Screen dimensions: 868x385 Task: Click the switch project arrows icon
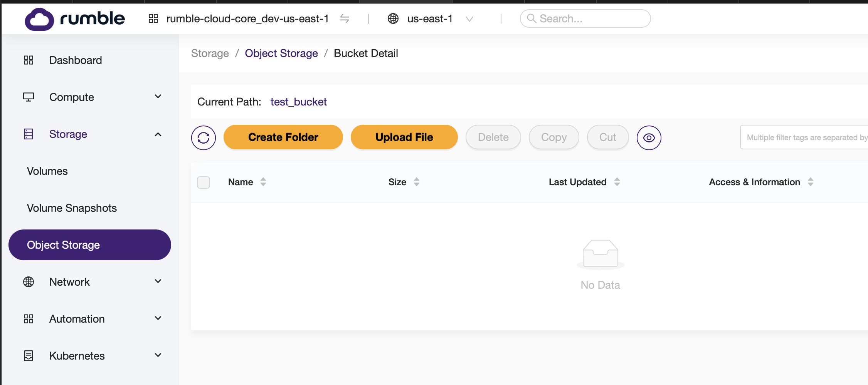[345, 18]
